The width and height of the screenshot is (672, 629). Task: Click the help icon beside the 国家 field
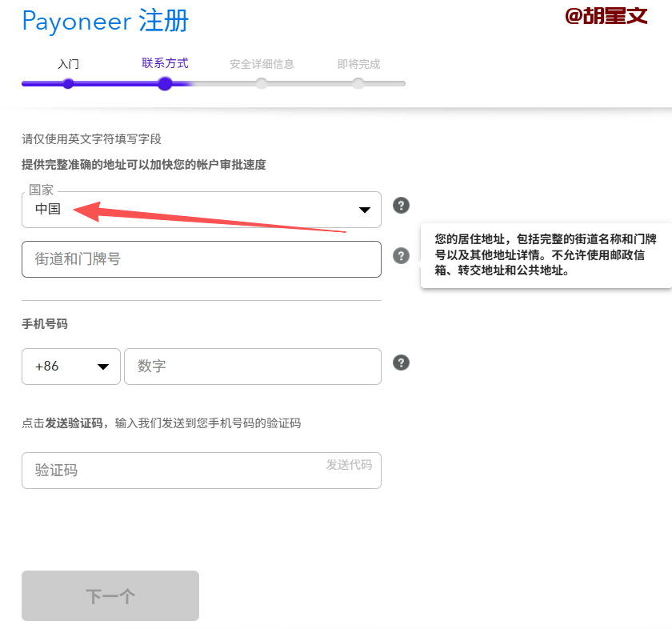(402, 206)
